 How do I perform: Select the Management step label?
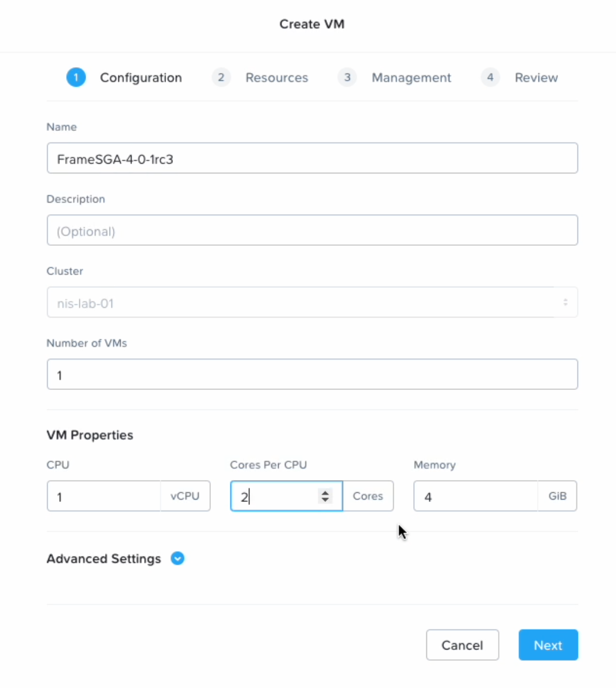[x=411, y=77]
